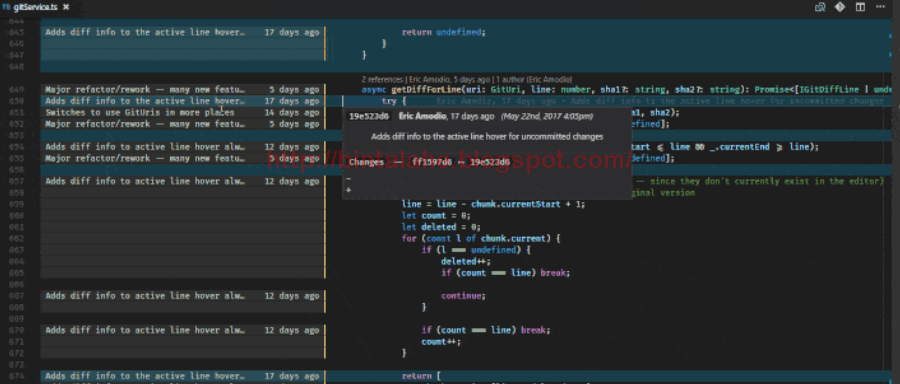
Task: Click hover commit message 'Adds diff info to the active line hover for uncommitted changes'
Action: [487, 137]
